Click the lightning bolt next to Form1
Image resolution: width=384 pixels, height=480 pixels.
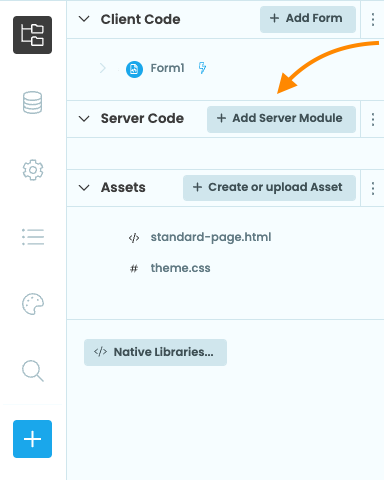[x=202, y=68]
